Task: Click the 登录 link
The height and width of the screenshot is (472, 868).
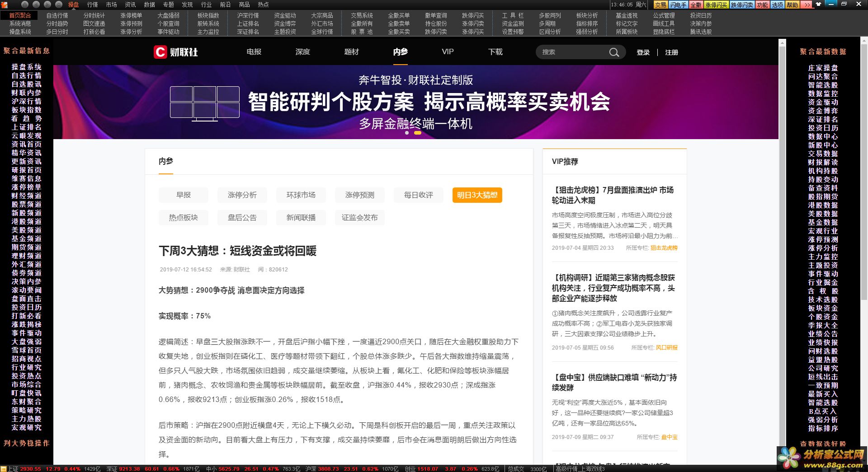Action: [643, 52]
